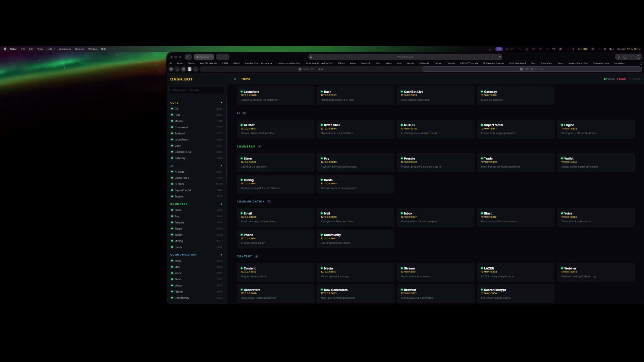Screen dimensions: 644x362
Task: Click the green status dot beside OS in sidebar
Action: pyautogui.click(x=172, y=109)
